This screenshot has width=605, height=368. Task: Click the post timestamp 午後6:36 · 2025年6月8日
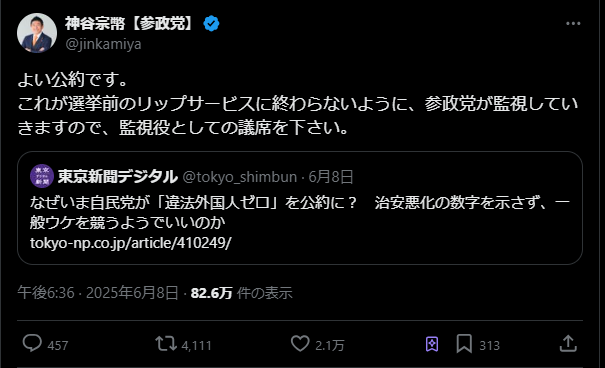tap(98, 293)
